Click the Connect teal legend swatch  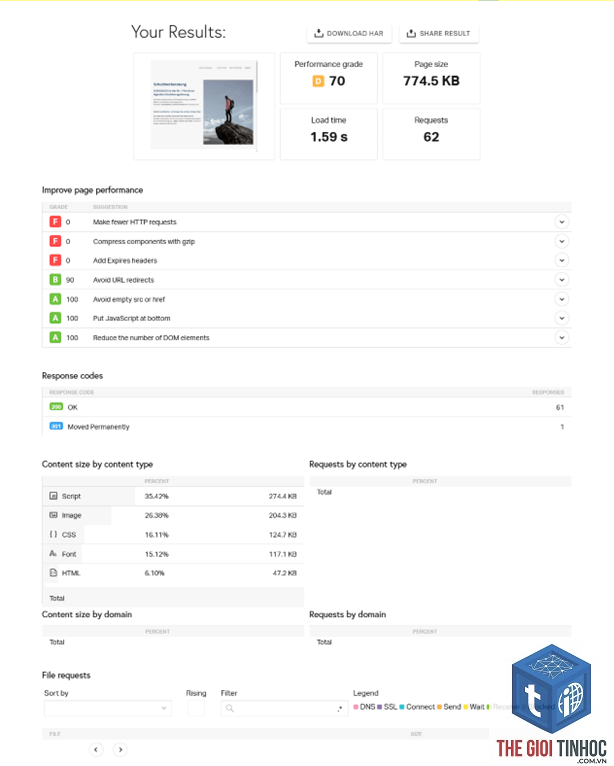[402, 707]
